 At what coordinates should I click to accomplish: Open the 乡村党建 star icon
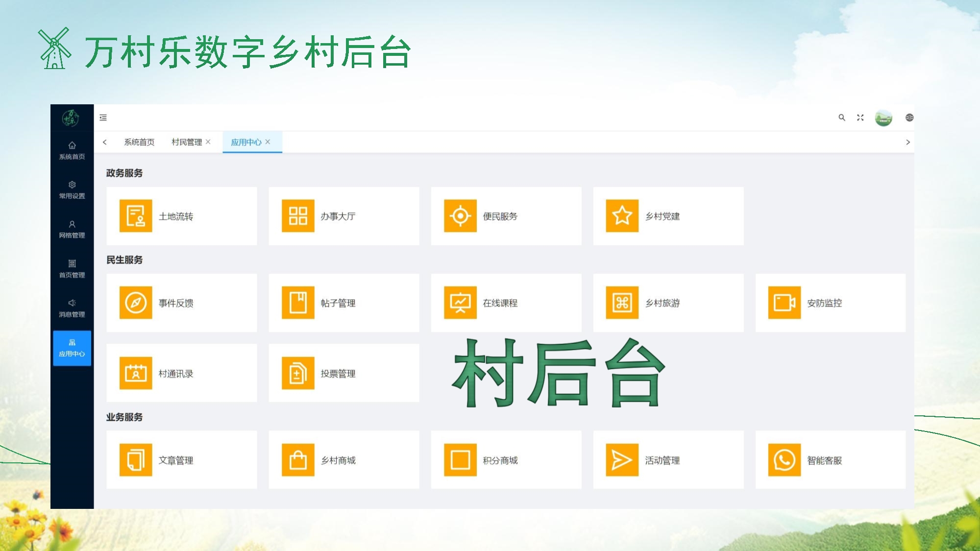622,216
